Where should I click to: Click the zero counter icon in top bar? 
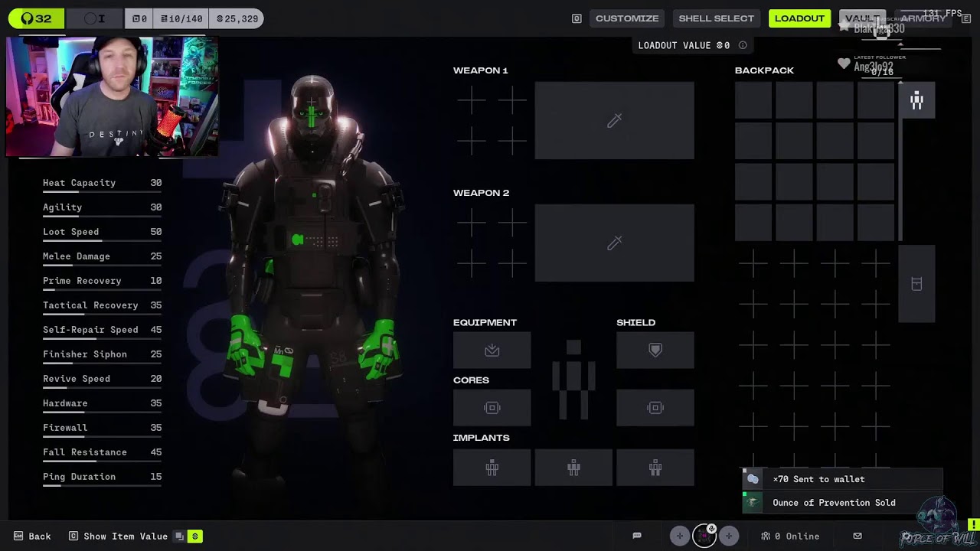(x=139, y=18)
